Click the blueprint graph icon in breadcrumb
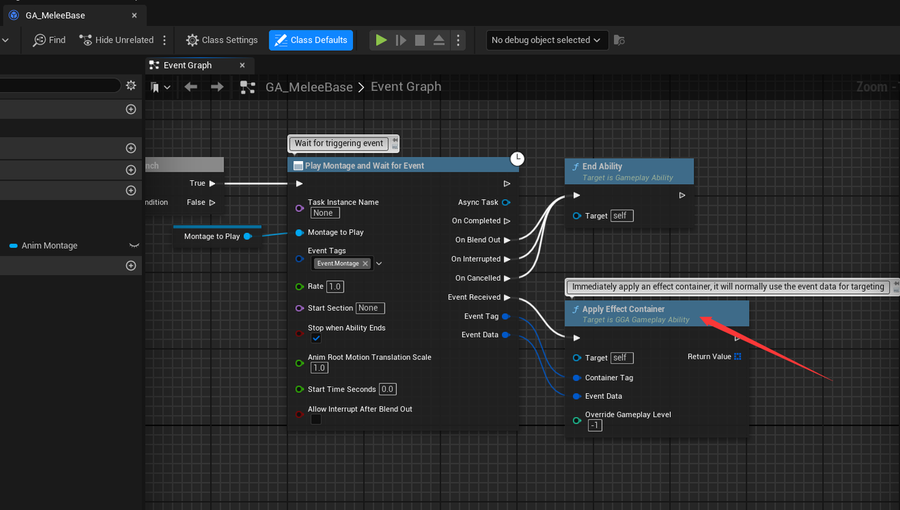This screenshot has height=510, width=900. (248, 87)
